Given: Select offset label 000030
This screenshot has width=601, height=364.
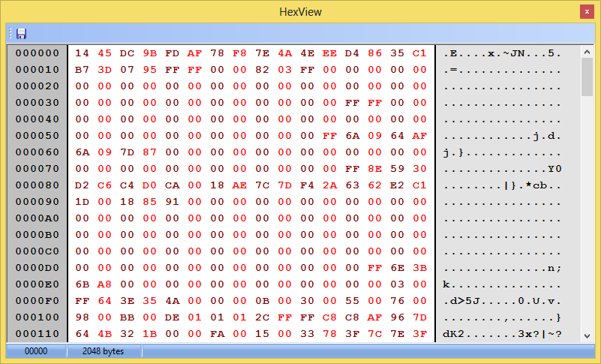Looking at the screenshot, I should coord(38,102).
